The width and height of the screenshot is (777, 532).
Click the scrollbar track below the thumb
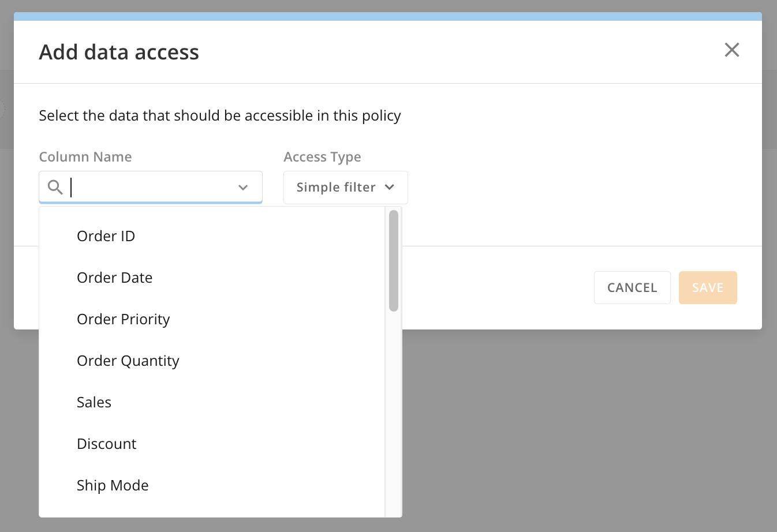tap(394, 414)
